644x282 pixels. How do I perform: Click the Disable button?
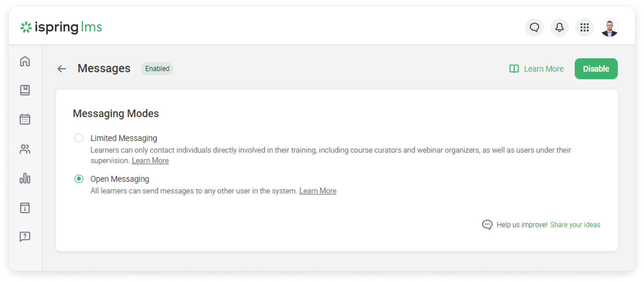tap(596, 69)
